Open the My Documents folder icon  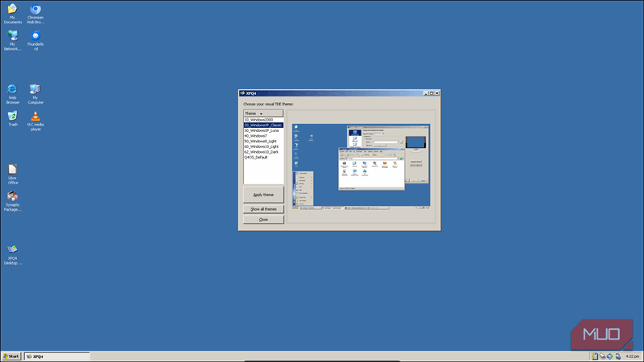(x=13, y=10)
